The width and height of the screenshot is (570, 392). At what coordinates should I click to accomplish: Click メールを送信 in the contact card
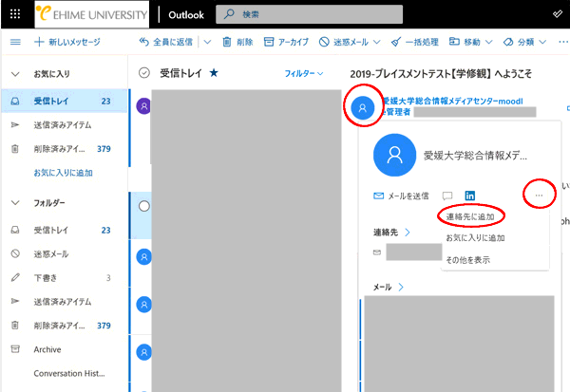pos(401,196)
